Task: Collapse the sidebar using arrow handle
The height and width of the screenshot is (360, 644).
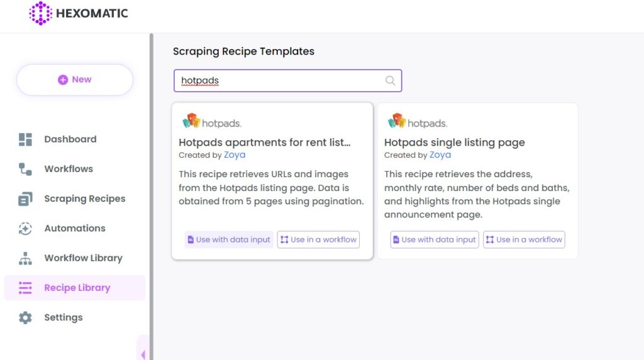Action: tap(143, 354)
